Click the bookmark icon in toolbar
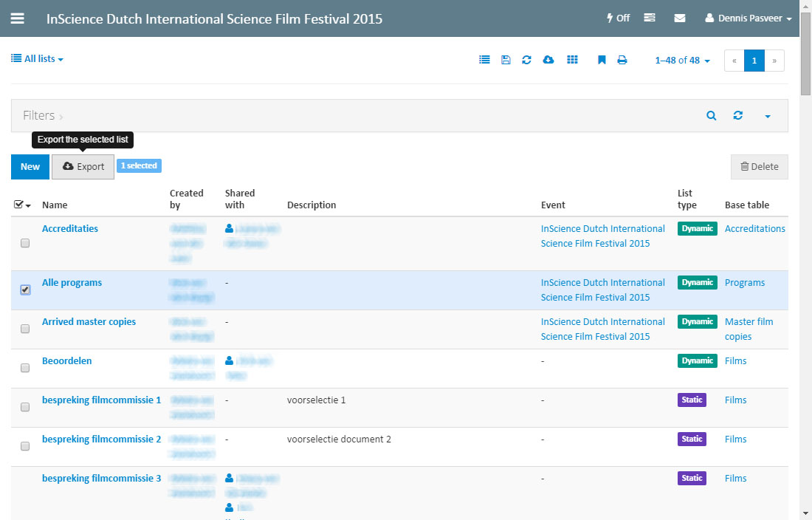Viewport: 812px width, 520px height. 602,61
